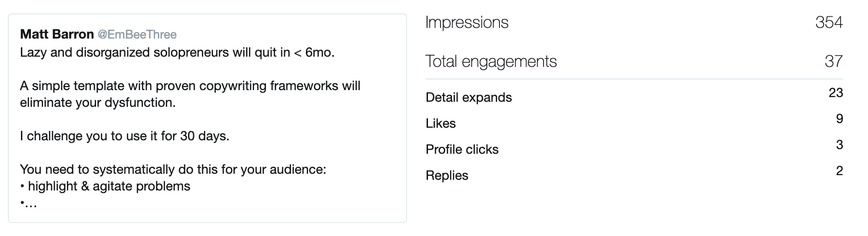Screen dimensions: 868x236
Task: Select the Profile clicks label
Action: point(462,150)
